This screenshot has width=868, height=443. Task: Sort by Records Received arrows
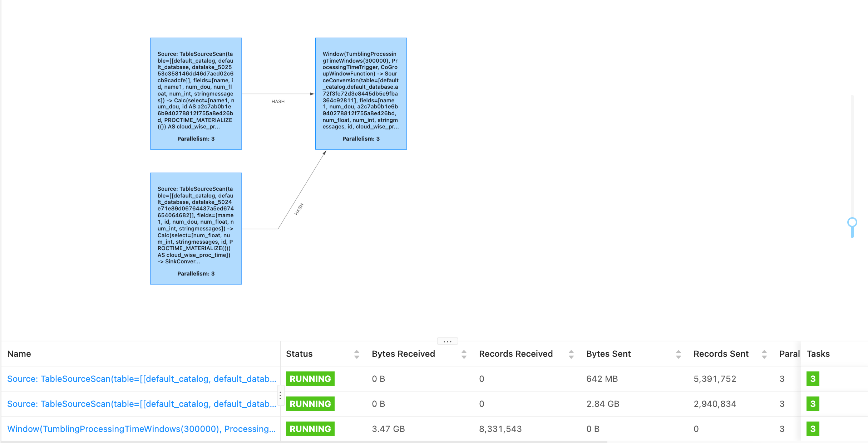point(571,354)
